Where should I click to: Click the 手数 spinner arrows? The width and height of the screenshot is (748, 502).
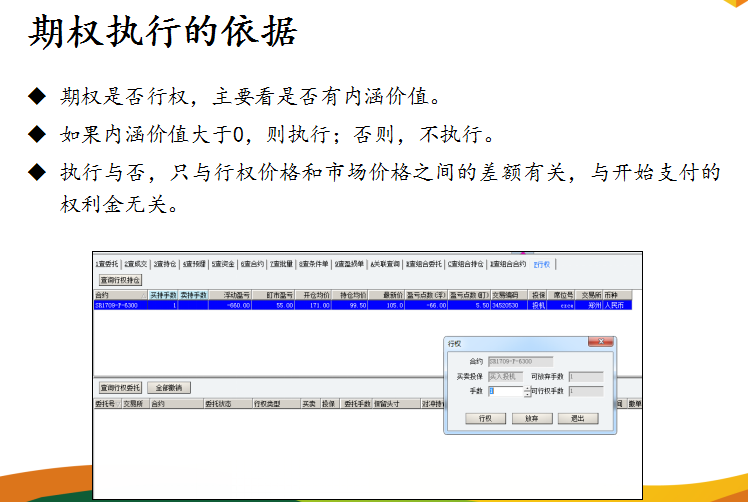pyautogui.click(x=525, y=391)
